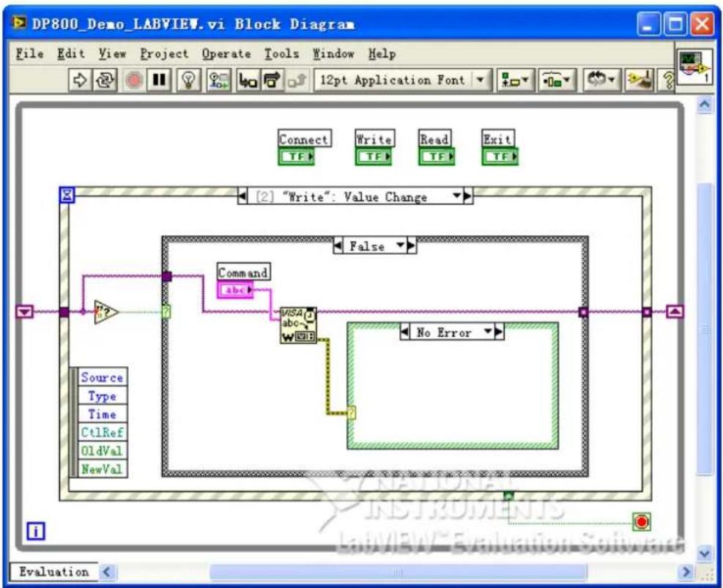
Task: Click the Step Over icon
Action: pos(272,81)
